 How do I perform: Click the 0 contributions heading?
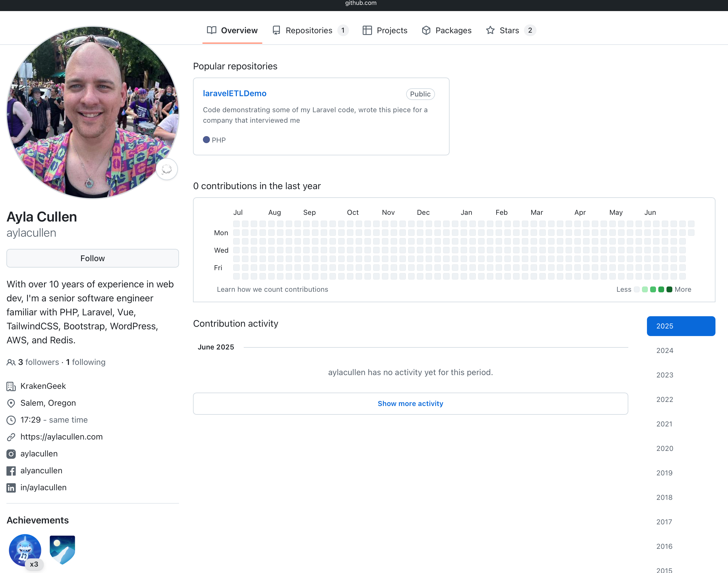(257, 186)
